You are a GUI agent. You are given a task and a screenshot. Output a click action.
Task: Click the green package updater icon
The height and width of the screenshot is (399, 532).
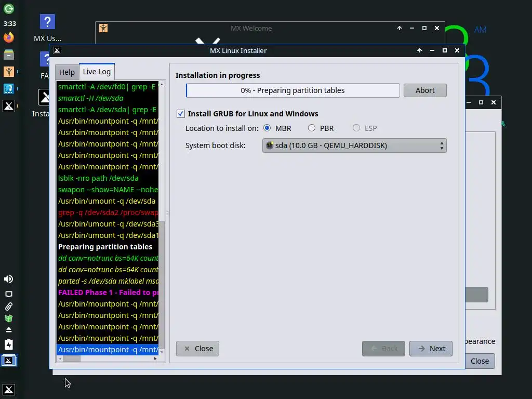pos(9,318)
